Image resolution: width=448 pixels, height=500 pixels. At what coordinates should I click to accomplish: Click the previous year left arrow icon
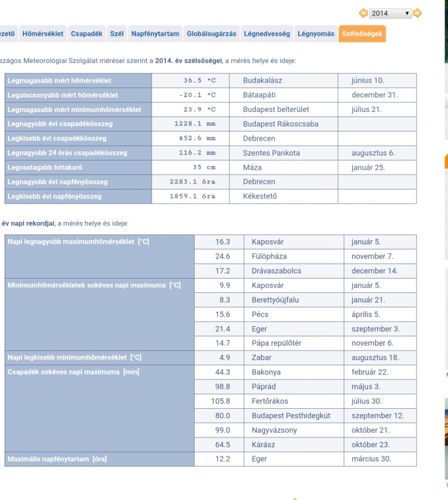click(363, 13)
